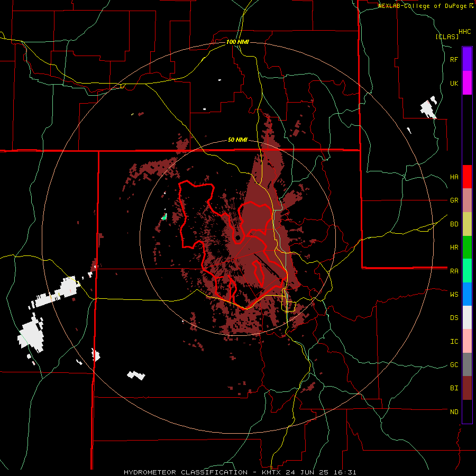The height and width of the screenshot is (476, 476).
Task: Click the UK magenta legend swatch
Action: click(x=467, y=83)
